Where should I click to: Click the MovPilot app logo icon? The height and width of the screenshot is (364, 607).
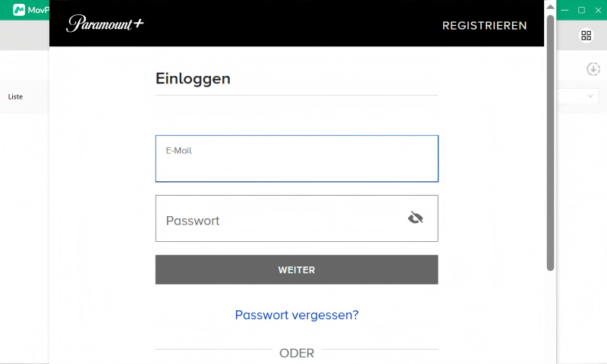[x=19, y=10]
